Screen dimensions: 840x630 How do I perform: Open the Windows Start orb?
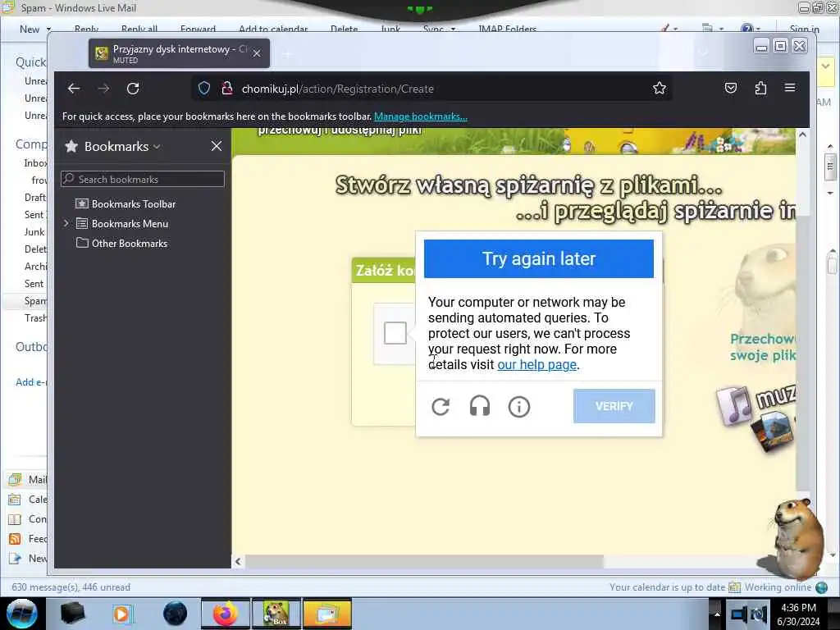(x=21, y=614)
